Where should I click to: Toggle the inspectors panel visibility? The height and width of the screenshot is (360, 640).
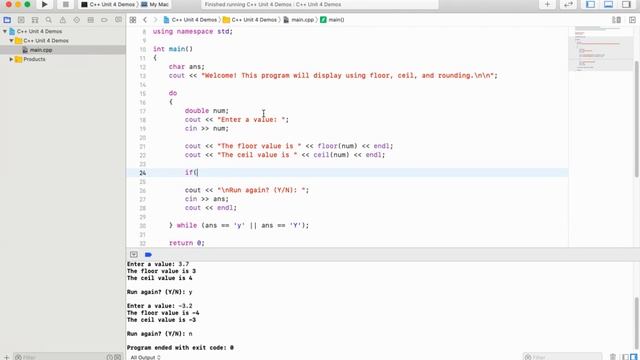point(626,4)
